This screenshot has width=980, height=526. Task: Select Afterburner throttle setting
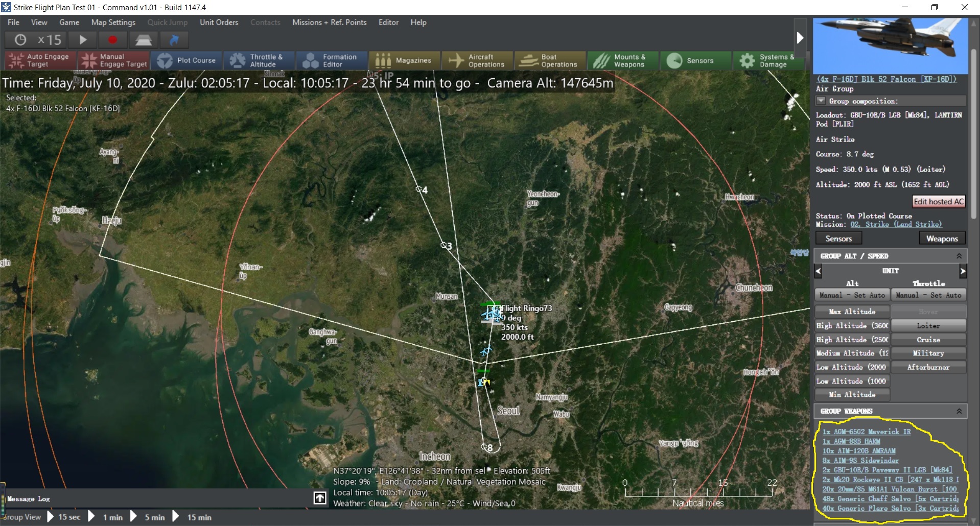point(928,367)
